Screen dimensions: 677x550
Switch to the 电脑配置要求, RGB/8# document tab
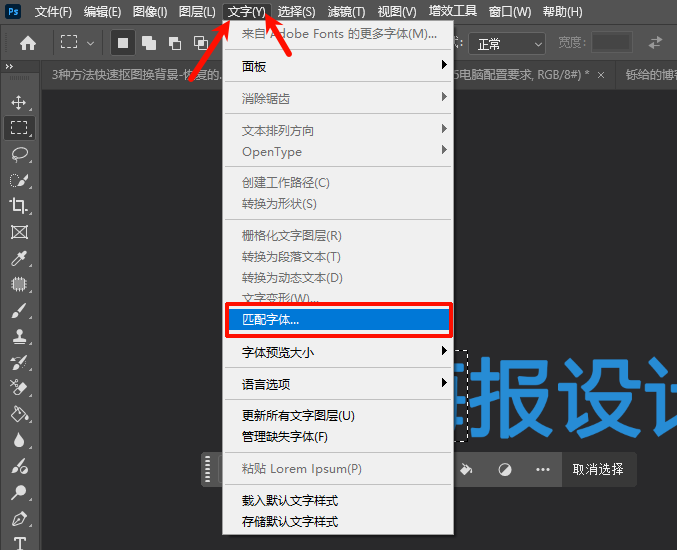[x=522, y=75]
